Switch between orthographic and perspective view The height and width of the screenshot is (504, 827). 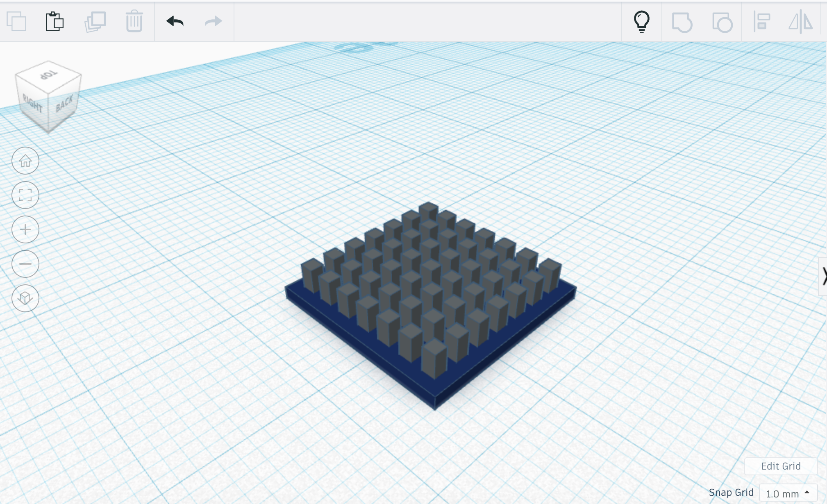pyautogui.click(x=25, y=298)
